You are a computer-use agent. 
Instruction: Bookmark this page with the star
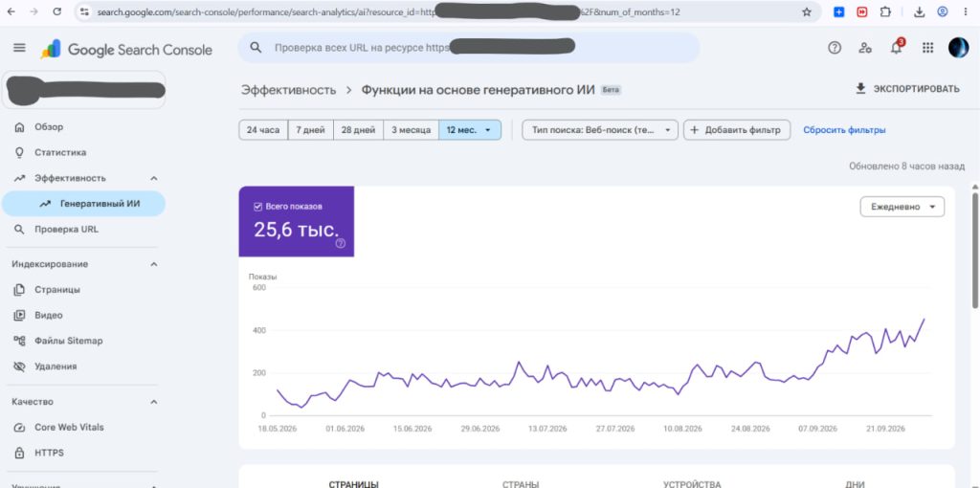tap(807, 11)
